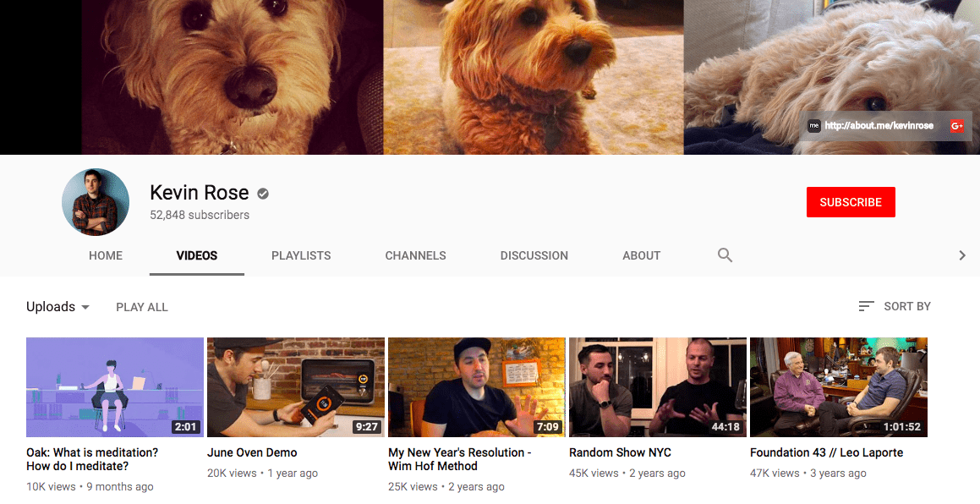Open Kevin Rose's profile avatar
The image size is (980, 504).
coord(96,202)
